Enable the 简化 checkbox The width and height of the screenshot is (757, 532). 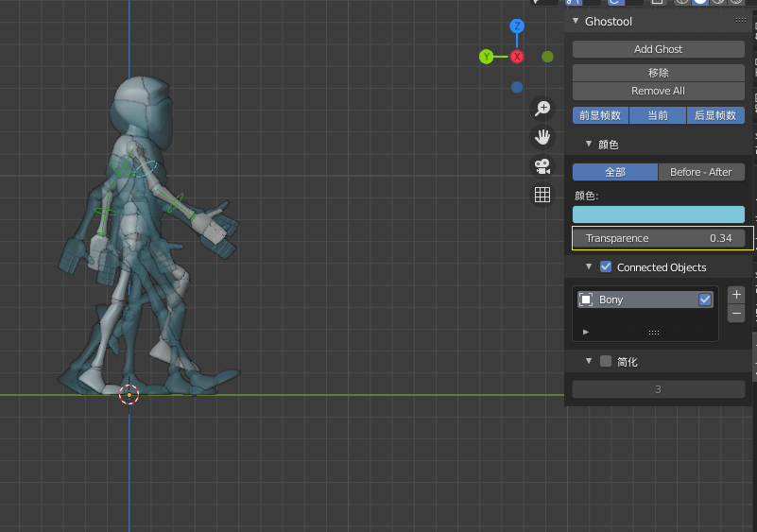tap(606, 361)
